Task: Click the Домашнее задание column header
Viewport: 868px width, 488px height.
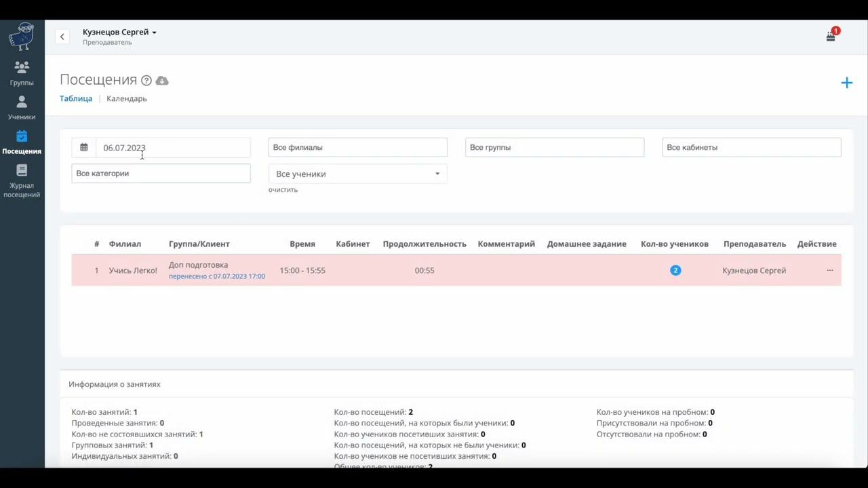Action: point(587,244)
